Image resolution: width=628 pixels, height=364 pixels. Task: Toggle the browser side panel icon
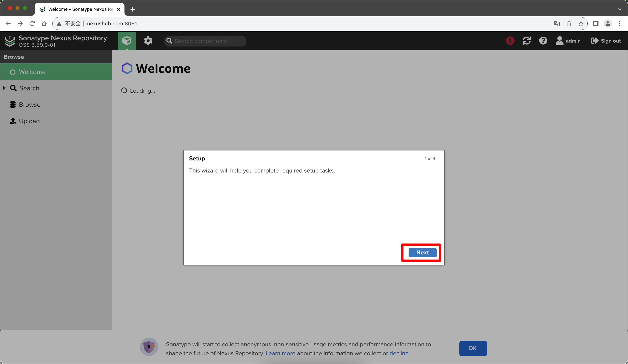click(x=596, y=24)
